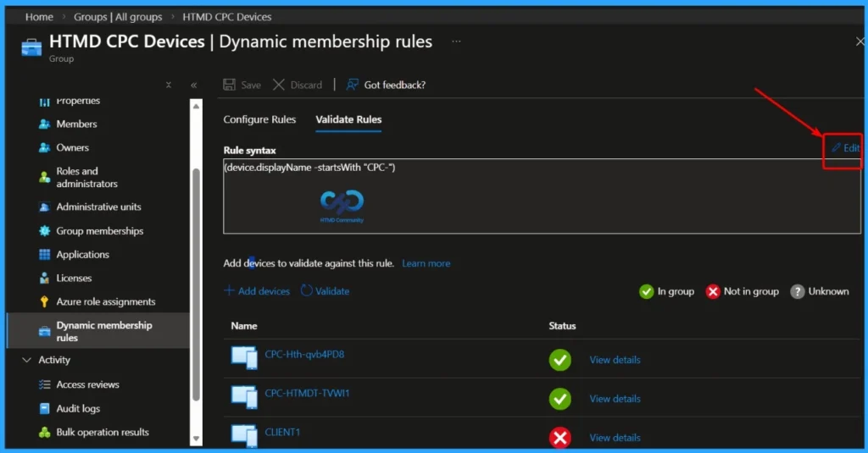Open the Applications blade
The height and width of the screenshot is (453, 868).
[82, 254]
